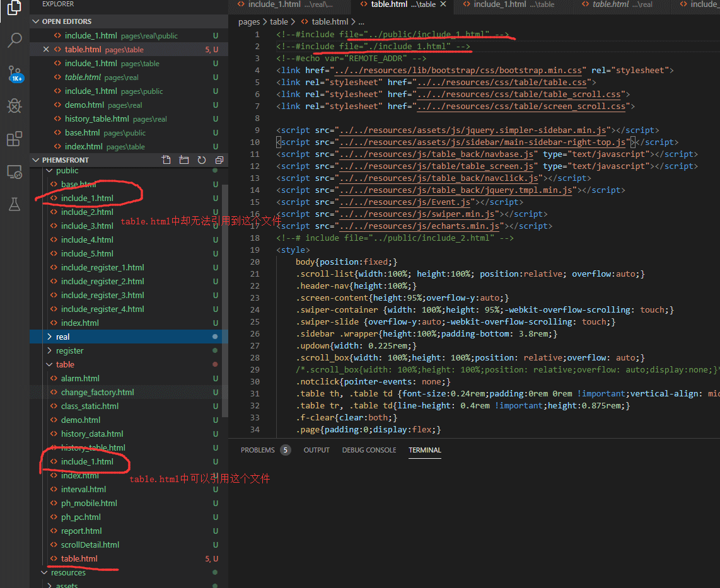Collapse the table folder
The image size is (720, 588).
(64, 365)
